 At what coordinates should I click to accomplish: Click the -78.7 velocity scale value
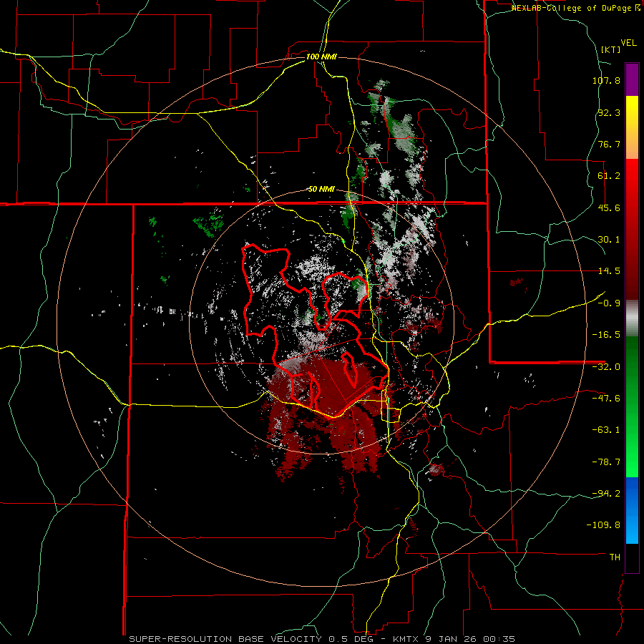coord(606,462)
